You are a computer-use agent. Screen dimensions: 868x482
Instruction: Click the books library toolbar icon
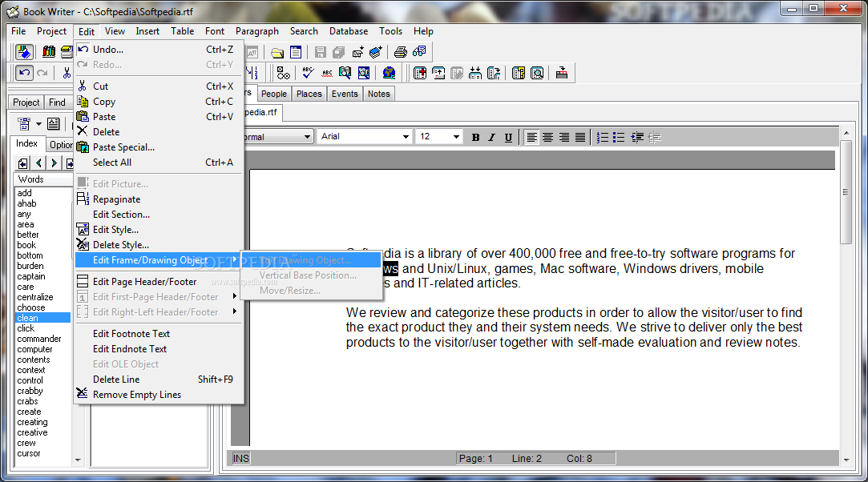click(49, 52)
